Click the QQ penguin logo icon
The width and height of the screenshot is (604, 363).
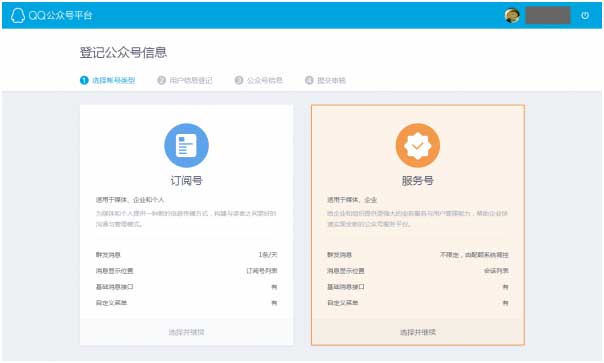pyautogui.click(x=17, y=15)
